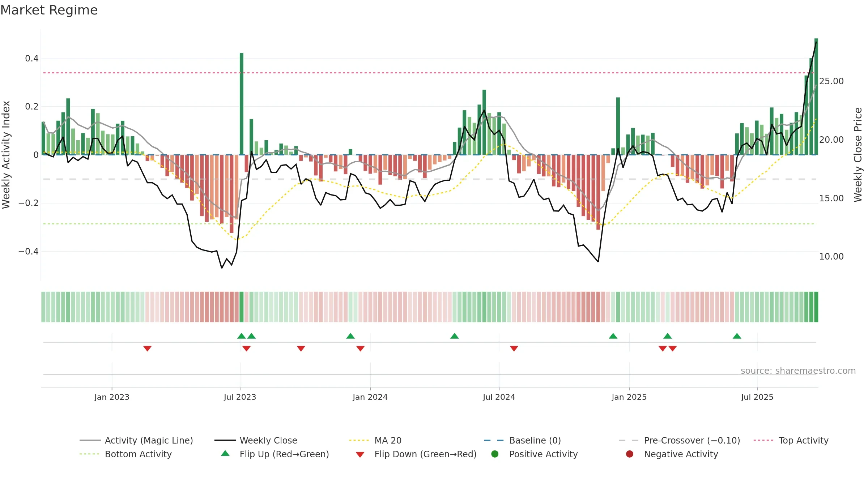
Task: Click the Negative Activity red circle icon
Action: click(630, 454)
